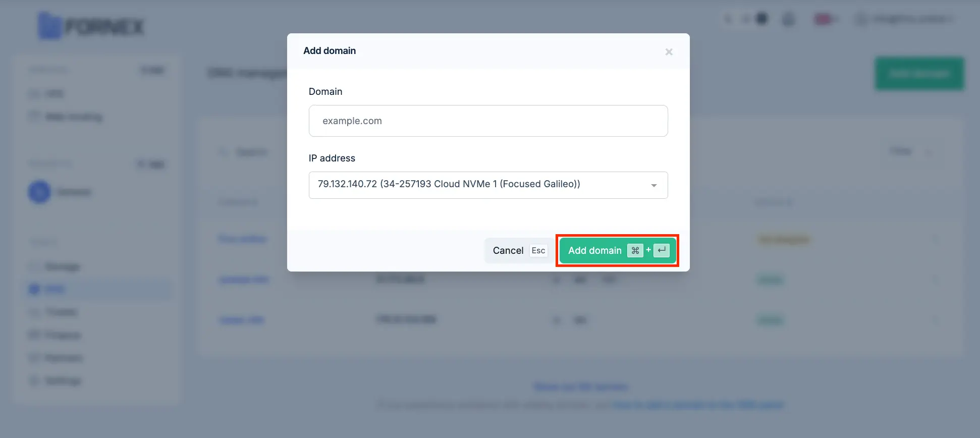Click the IP address dropdown arrow

coord(654,185)
